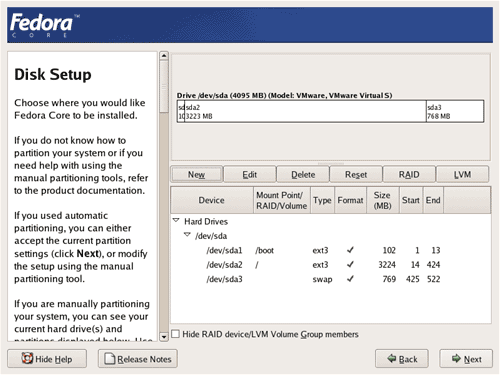The image size is (500, 375).
Task: Open the Release Notes
Action: click(x=138, y=359)
